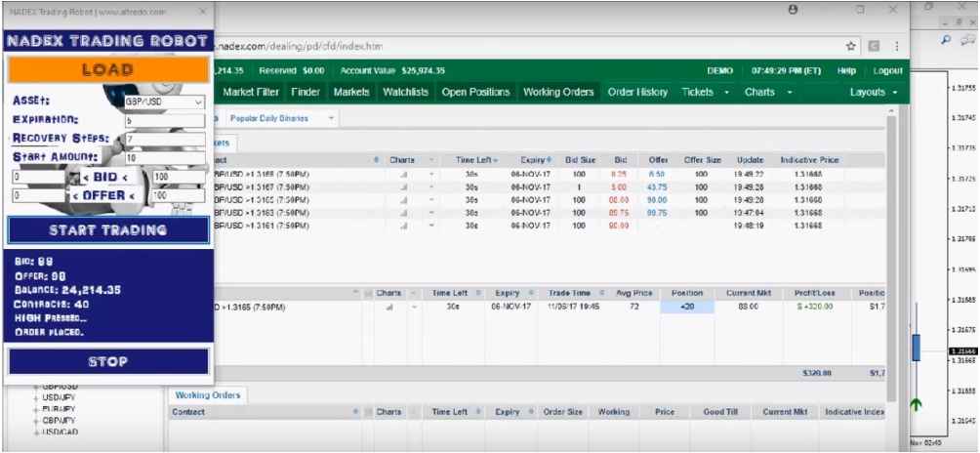Open the row dropdown for GBP/USD >1.3167
Image resolution: width=980 pixels, height=453 pixels.
(x=431, y=187)
